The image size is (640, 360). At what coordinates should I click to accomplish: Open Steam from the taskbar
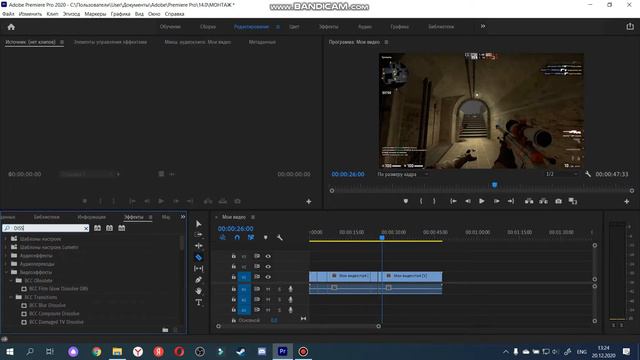point(241,351)
